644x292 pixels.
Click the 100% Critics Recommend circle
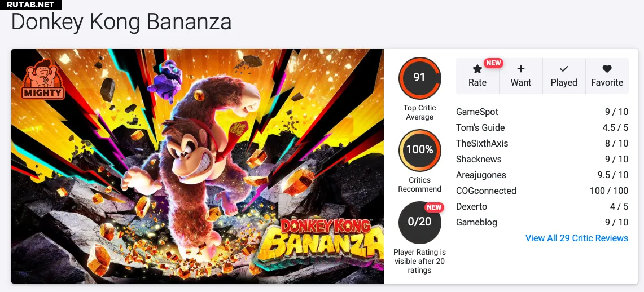(x=419, y=150)
